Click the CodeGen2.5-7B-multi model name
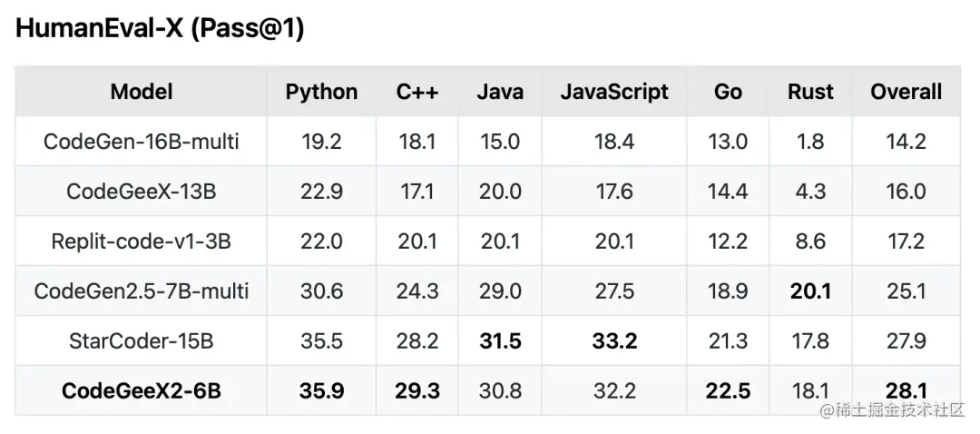This screenshot has width=980, height=434. tap(141, 291)
